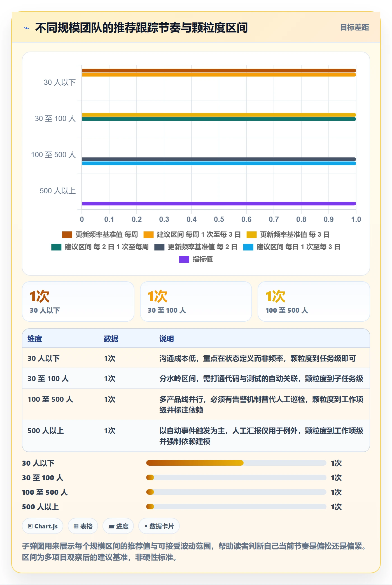Toggle legend entry 更新频率基准值 每 3 日
The image size is (392, 585).
coord(288,235)
